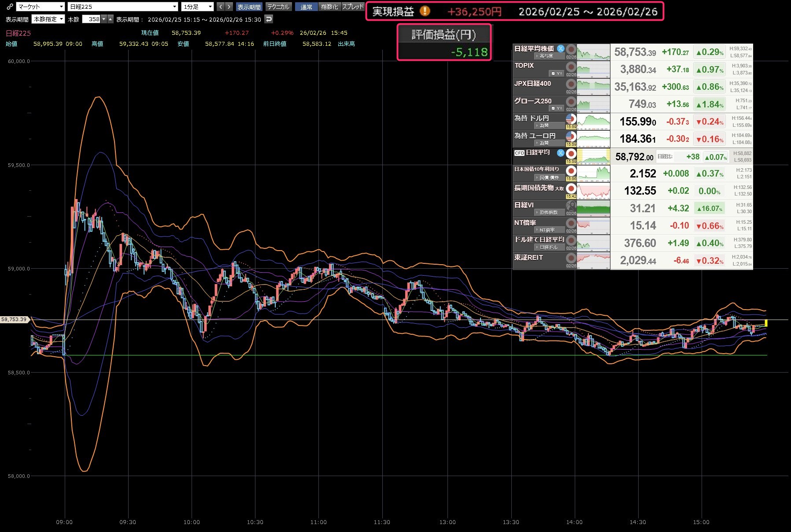
Task: Click the US-Japan flag icon for 為替 ドル円
Action: tap(571, 118)
